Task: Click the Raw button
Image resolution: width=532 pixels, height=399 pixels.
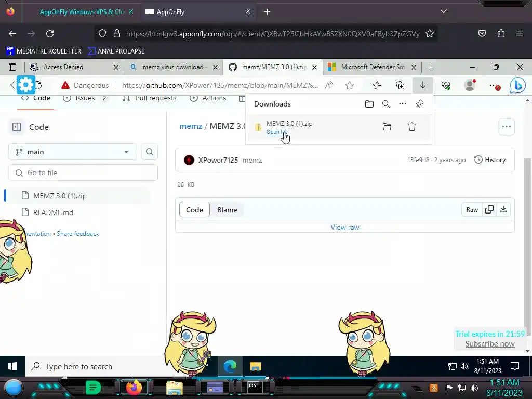Action: point(472,210)
